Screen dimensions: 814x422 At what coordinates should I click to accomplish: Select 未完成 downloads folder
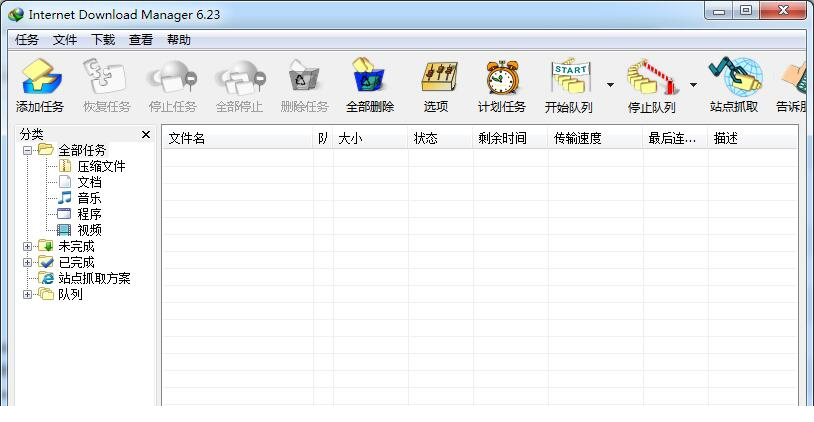[x=76, y=247]
